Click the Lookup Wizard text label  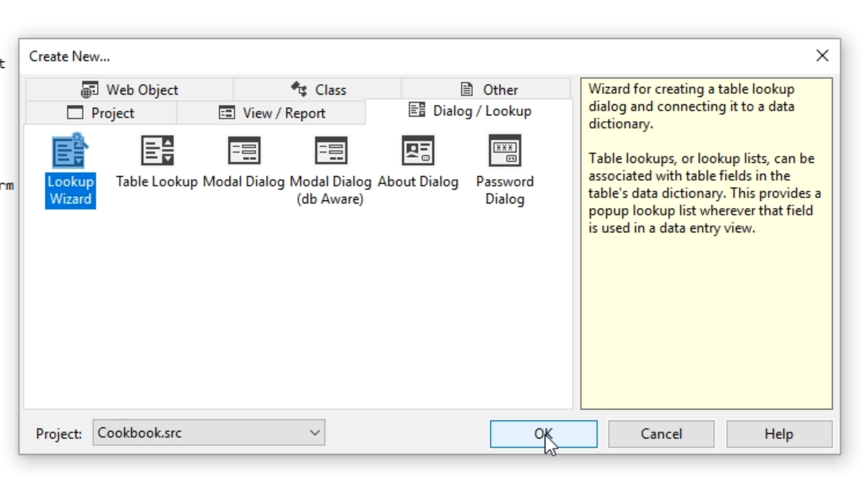pyautogui.click(x=70, y=190)
